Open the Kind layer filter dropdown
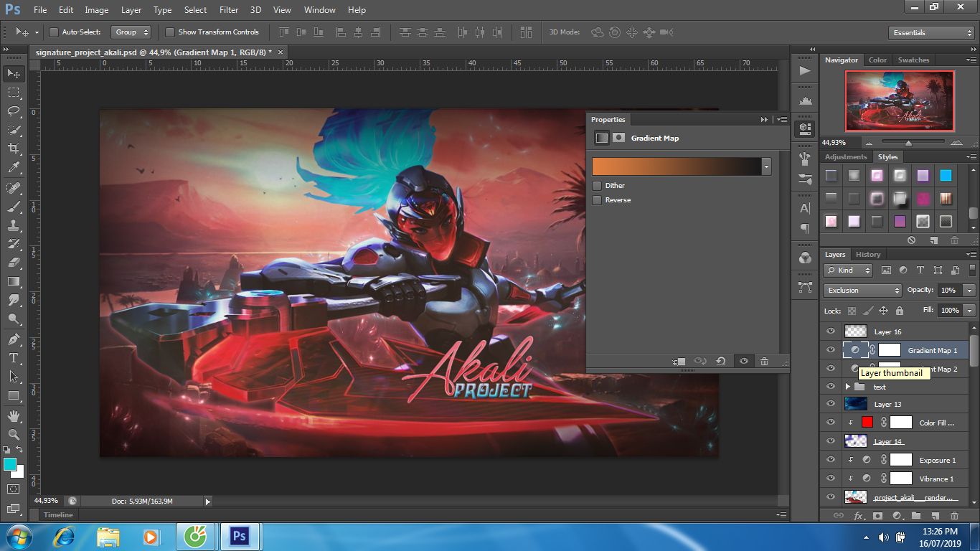 847,270
